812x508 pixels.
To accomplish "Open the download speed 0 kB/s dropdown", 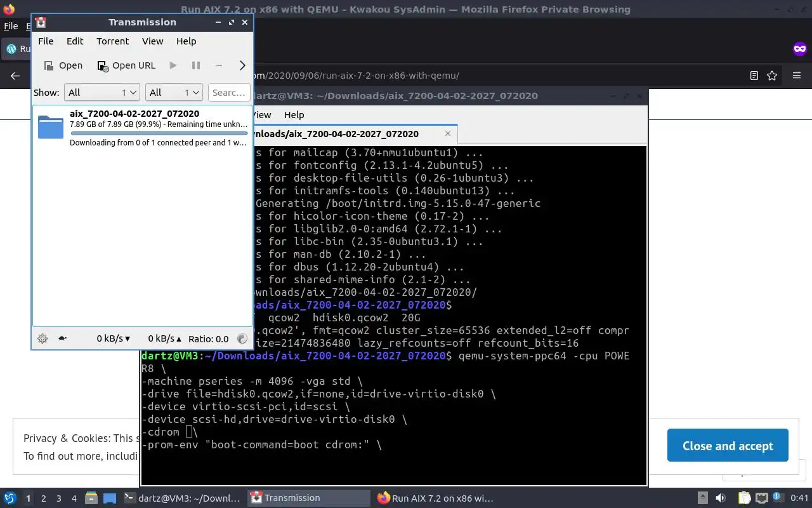I will pos(113,338).
